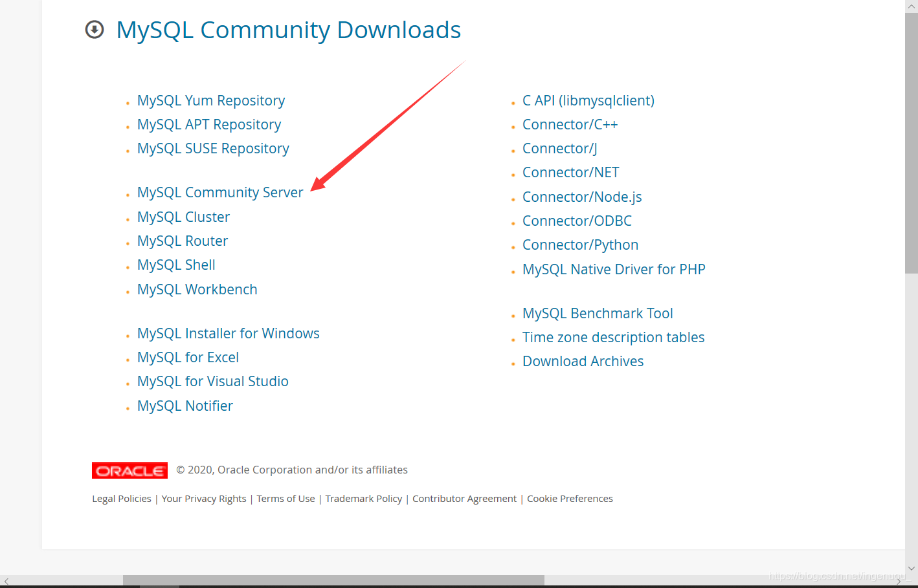Viewport: 918px width, 588px height.
Task: Open Cookie Preferences footer link
Action: coord(570,499)
